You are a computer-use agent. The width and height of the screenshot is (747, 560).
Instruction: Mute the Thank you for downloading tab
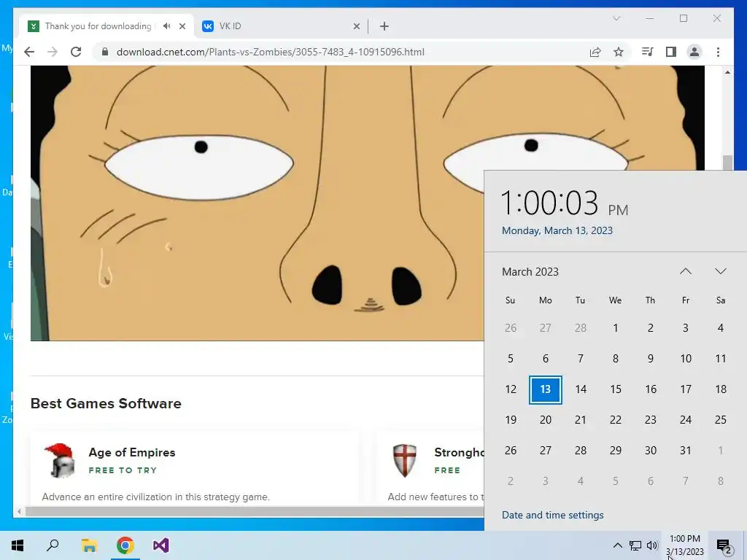166,26
